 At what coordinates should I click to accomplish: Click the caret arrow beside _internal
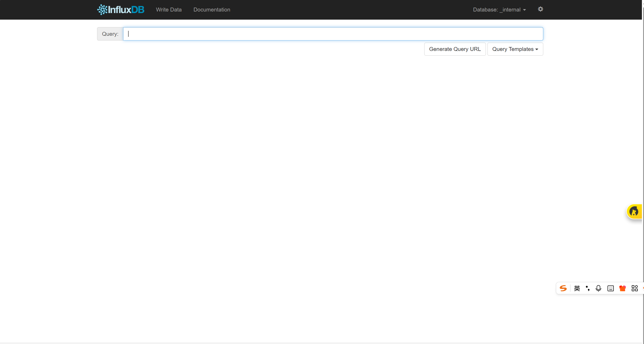click(x=524, y=10)
